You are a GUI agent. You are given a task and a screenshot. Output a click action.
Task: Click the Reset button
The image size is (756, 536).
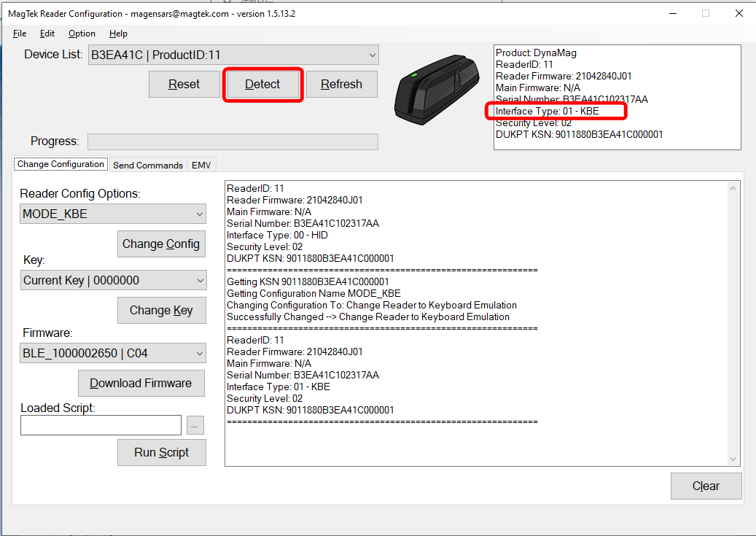point(184,85)
